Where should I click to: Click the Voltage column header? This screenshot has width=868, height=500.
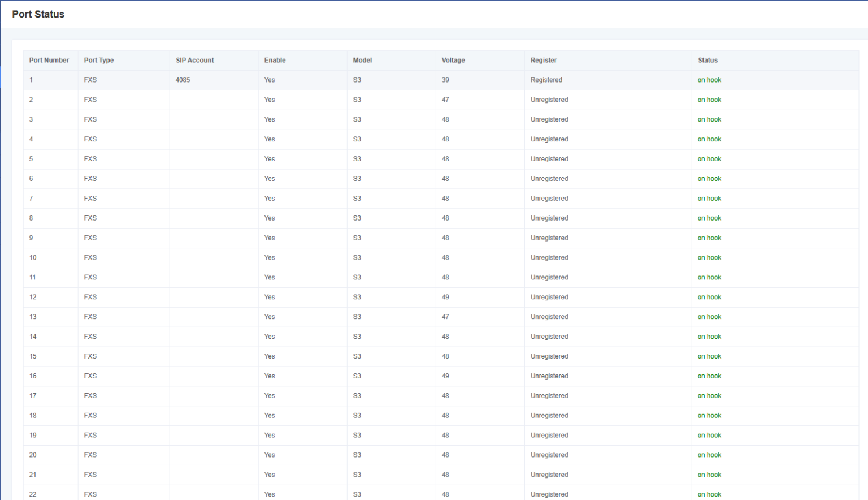(x=453, y=61)
